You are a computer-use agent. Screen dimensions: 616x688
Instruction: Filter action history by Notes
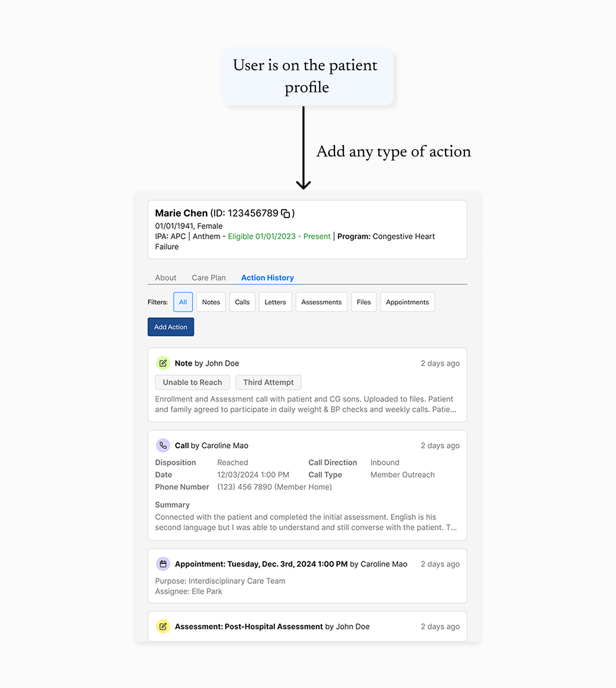coord(211,302)
